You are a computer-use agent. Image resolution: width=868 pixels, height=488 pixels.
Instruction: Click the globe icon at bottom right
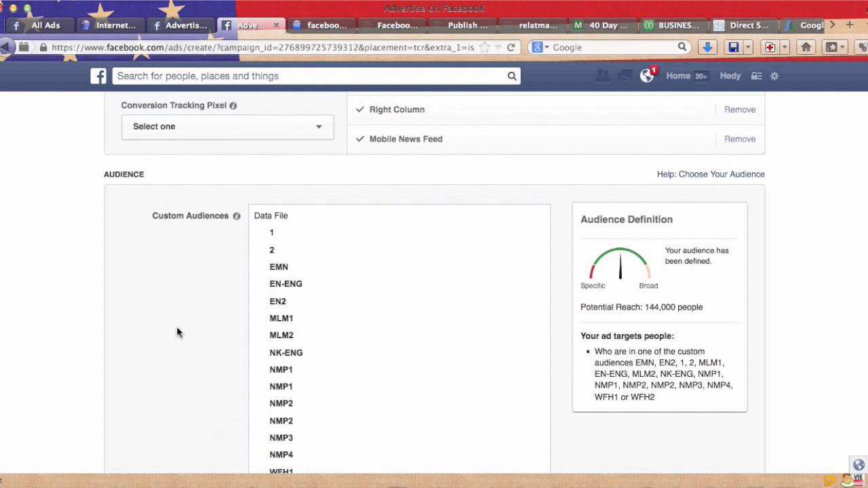[859, 465]
